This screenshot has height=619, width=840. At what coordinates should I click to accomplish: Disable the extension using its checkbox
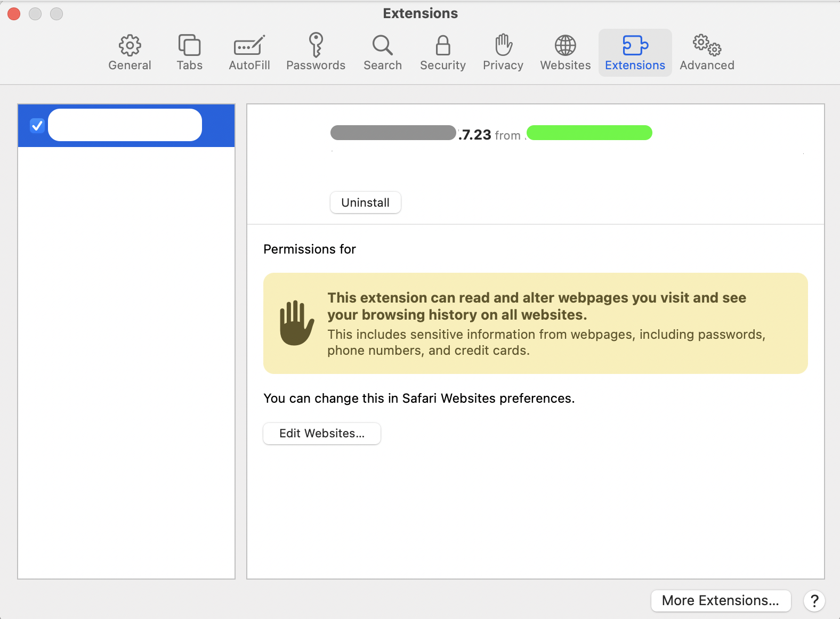coord(37,126)
